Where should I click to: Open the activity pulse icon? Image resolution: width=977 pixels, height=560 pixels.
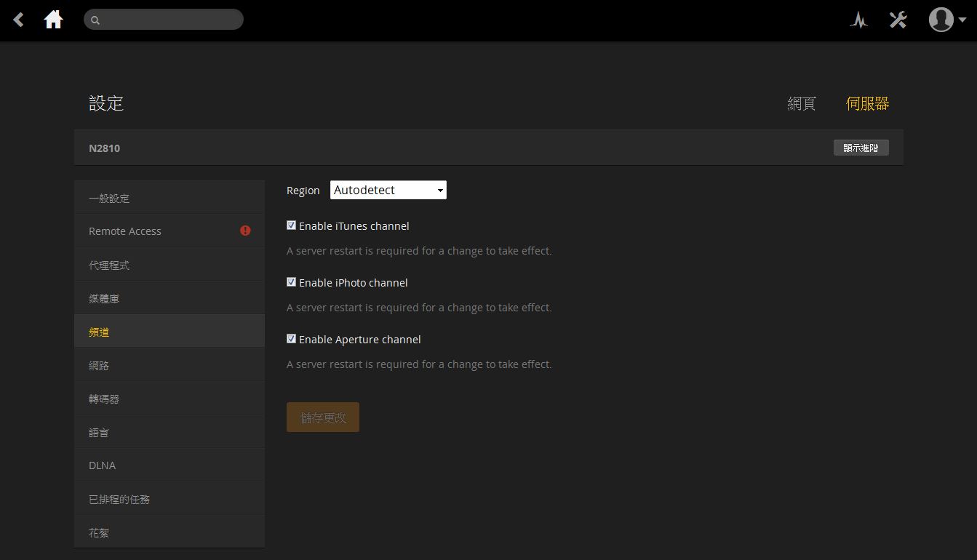click(859, 20)
